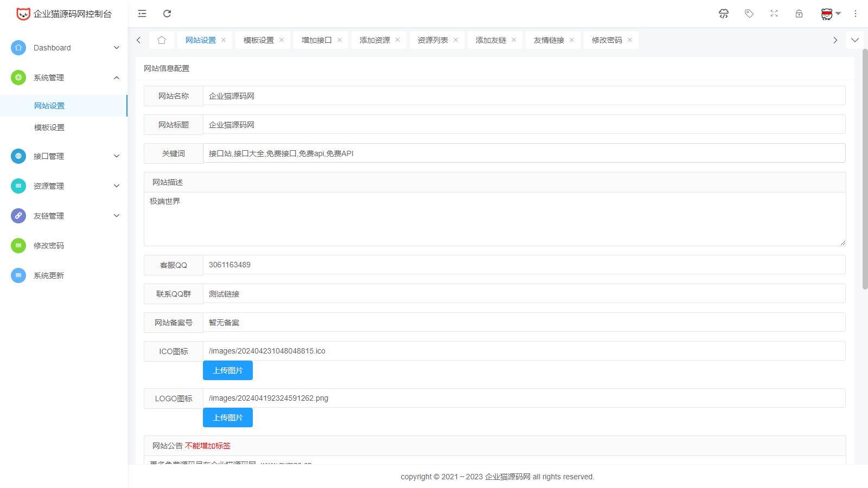Open the user avatar dropdown
The height and width of the screenshot is (488, 868).
[x=830, y=14]
